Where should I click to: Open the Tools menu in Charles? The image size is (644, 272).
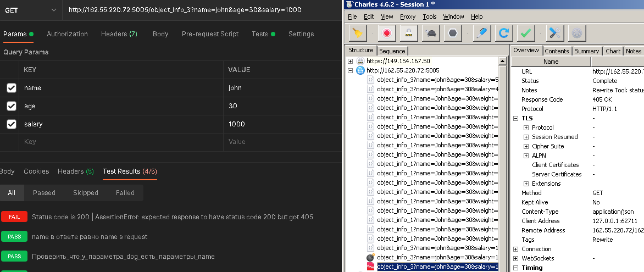point(430,17)
